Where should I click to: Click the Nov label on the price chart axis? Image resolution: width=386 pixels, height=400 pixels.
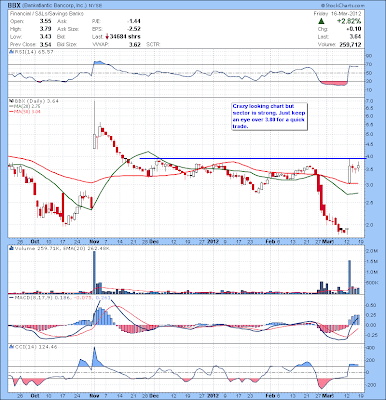coord(95,240)
